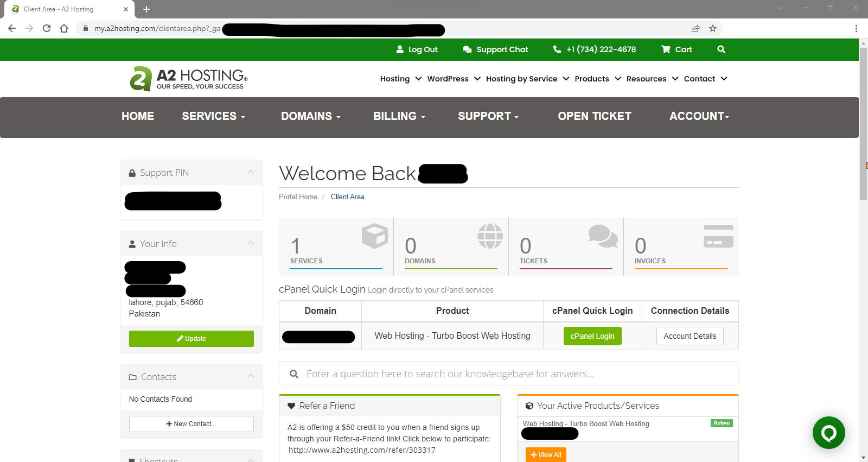
Task: Click the Support Chat bubble icon
Action: [x=467, y=49]
